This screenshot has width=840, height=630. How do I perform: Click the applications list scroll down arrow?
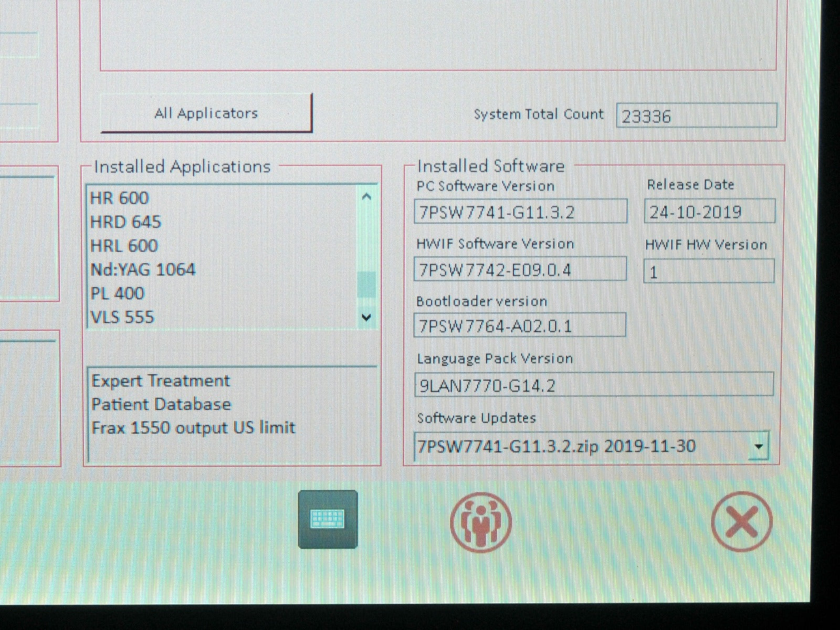pyautogui.click(x=366, y=317)
